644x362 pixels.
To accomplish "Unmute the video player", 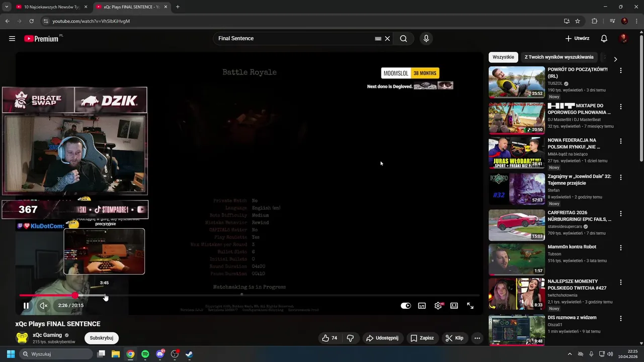I will click(44, 306).
